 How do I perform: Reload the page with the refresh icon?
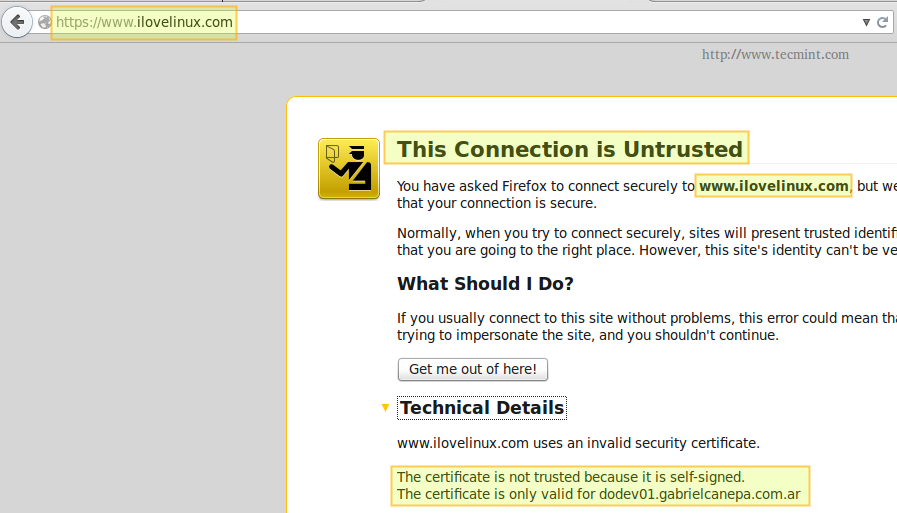[x=882, y=22]
